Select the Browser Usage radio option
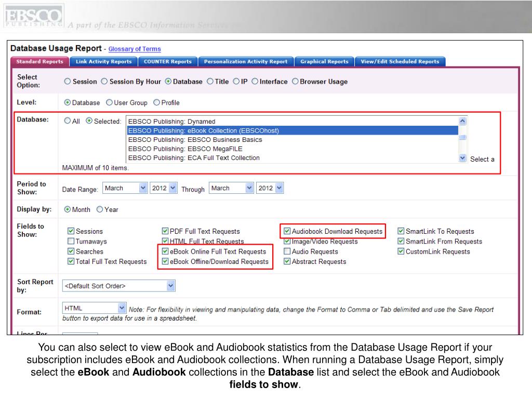Screen dimensions: 532x399 (x=295, y=82)
